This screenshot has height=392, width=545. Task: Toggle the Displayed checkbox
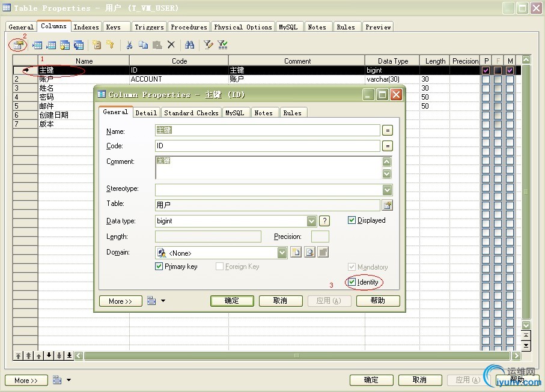click(352, 220)
